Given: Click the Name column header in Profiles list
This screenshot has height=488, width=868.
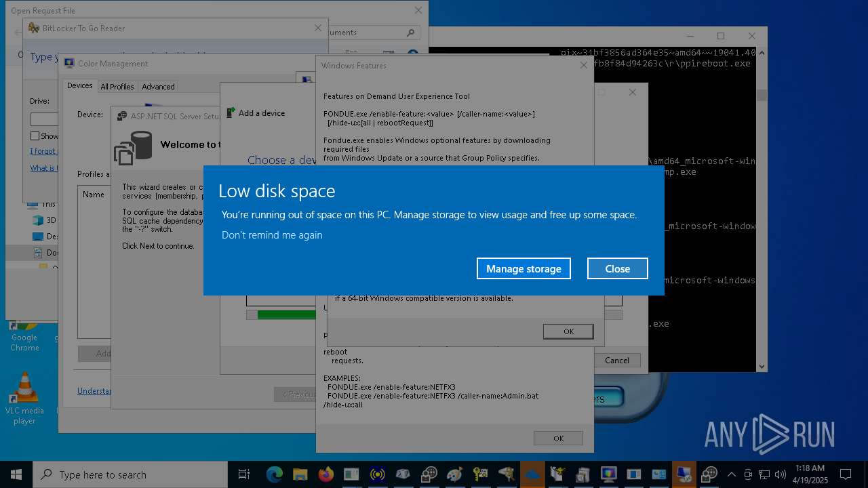Looking at the screenshot, I should (94, 195).
